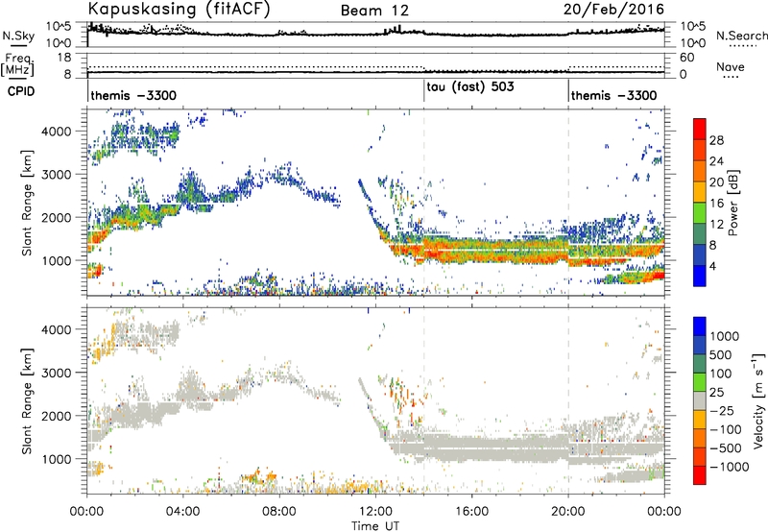Click the 1000 km tick in velocity panel
Screen dimensions: 768x532
click(x=56, y=459)
